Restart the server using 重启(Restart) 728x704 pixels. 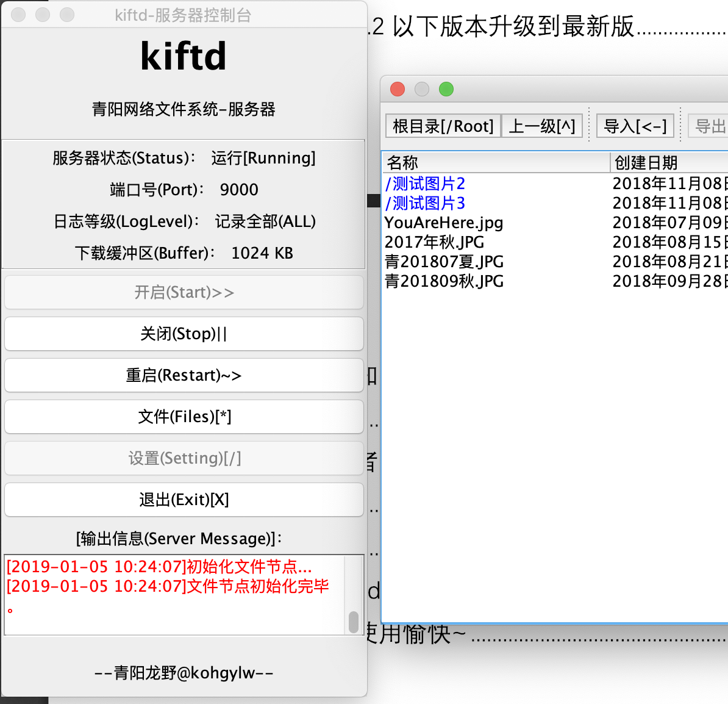coord(184,375)
